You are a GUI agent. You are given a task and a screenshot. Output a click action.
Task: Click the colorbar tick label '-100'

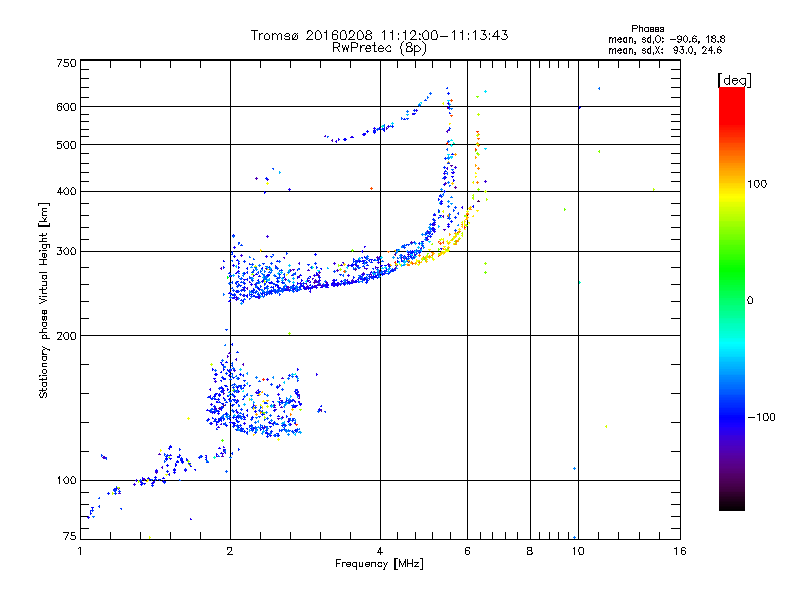(x=761, y=417)
